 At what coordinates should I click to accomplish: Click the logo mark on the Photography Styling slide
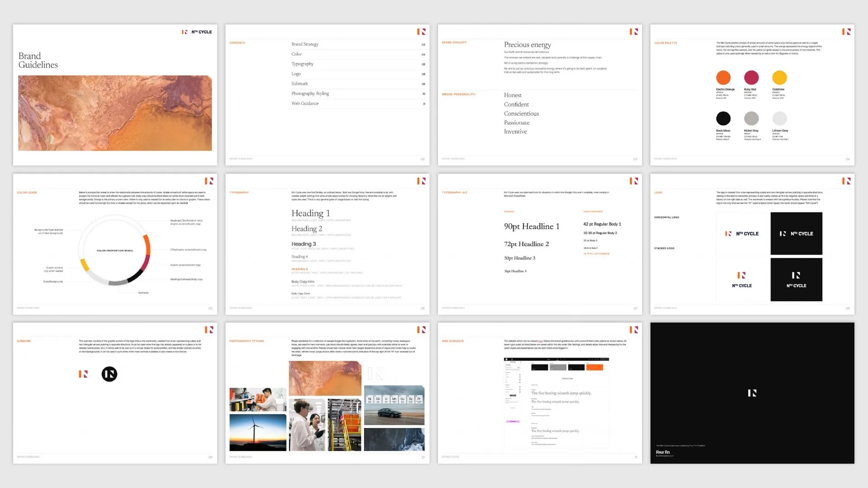pos(421,330)
